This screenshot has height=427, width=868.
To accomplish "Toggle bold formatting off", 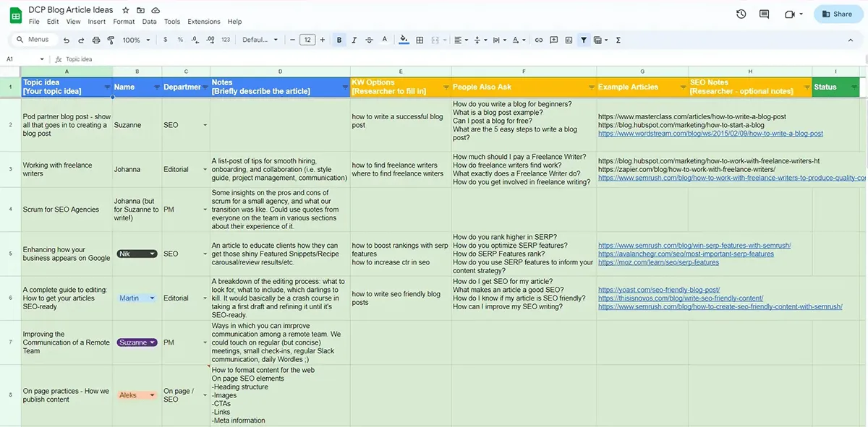I will coord(339,40).
